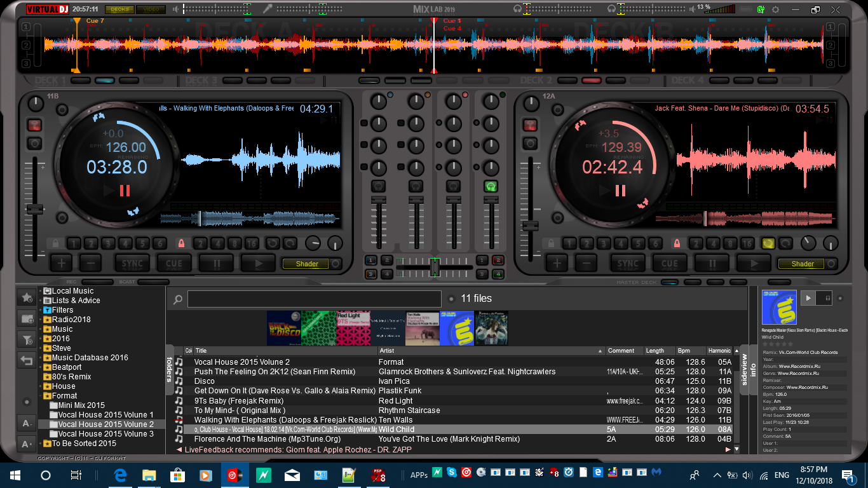Open the sideview side tab
This screenshot has width=868, height=488.
(745, 369)
